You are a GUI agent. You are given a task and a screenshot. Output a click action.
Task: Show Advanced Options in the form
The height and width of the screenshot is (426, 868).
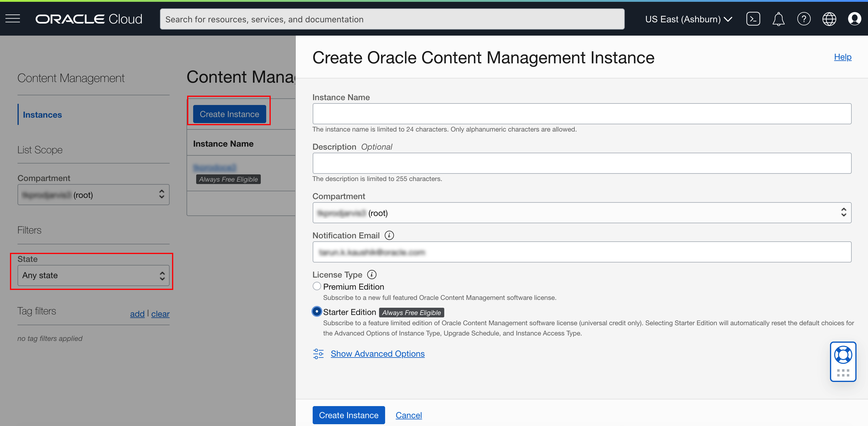pyautogui.click(x=377, y=354)
